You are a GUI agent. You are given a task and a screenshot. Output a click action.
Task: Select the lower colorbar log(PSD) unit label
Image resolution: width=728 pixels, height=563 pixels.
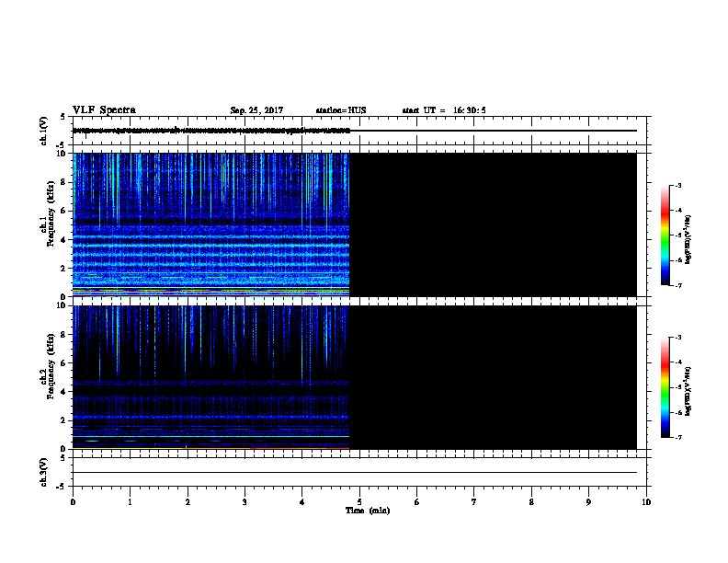click(x=688, y=392)
